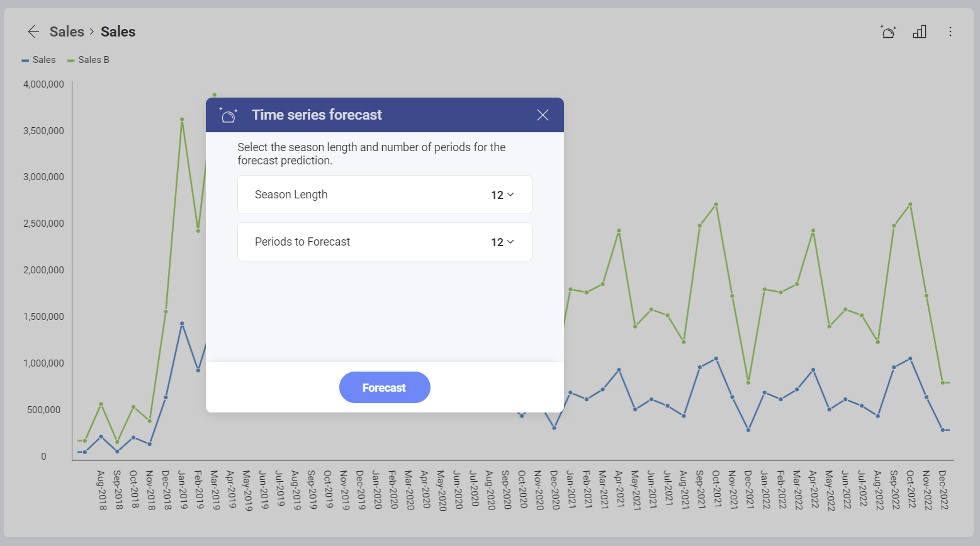Click the Mar-2019 axis label
980x546 pixels.
click(x=215, y=490)
